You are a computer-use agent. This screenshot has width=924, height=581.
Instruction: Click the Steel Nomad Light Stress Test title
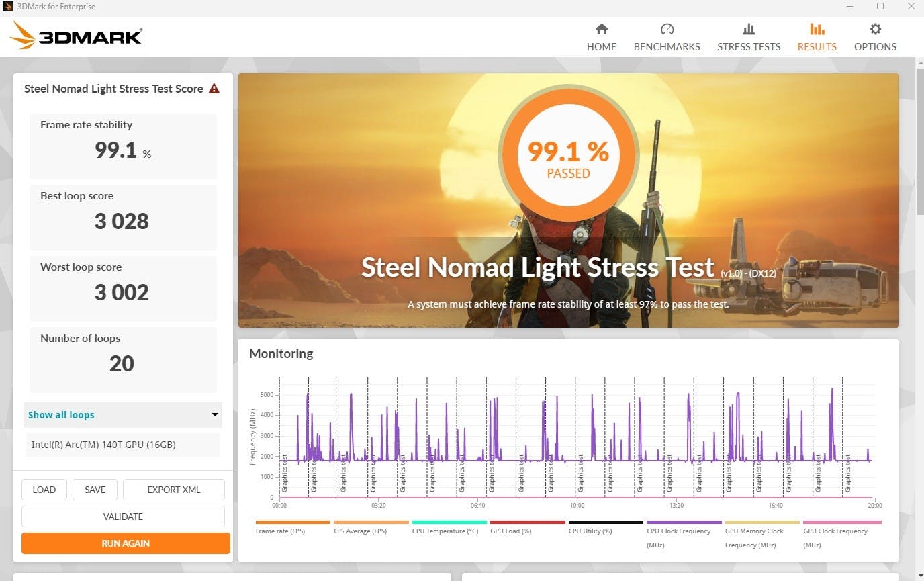pyautogui.click(x=538, y=267)
